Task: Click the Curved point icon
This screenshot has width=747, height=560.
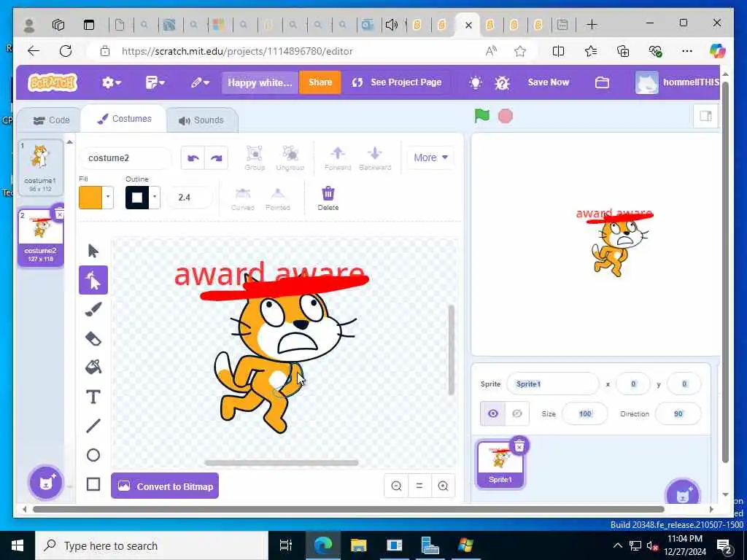Action: pyautogui.click(x=242, y=198)
